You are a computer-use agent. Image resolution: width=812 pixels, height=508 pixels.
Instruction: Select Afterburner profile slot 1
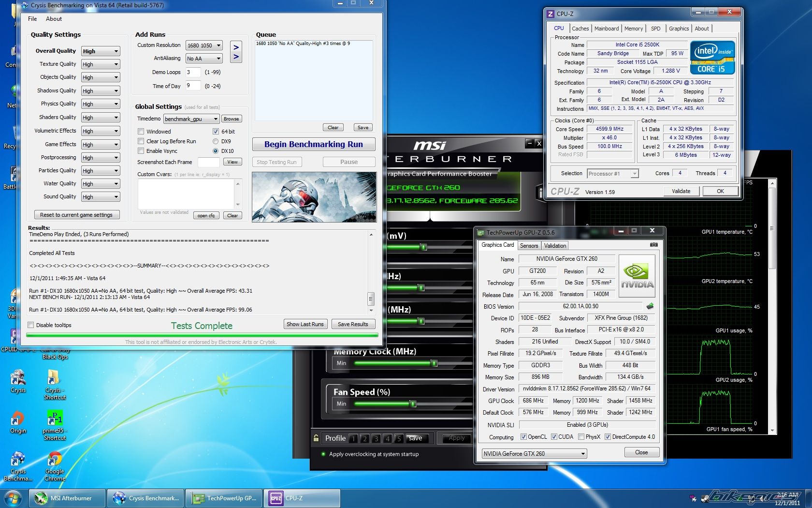[353, 439]
